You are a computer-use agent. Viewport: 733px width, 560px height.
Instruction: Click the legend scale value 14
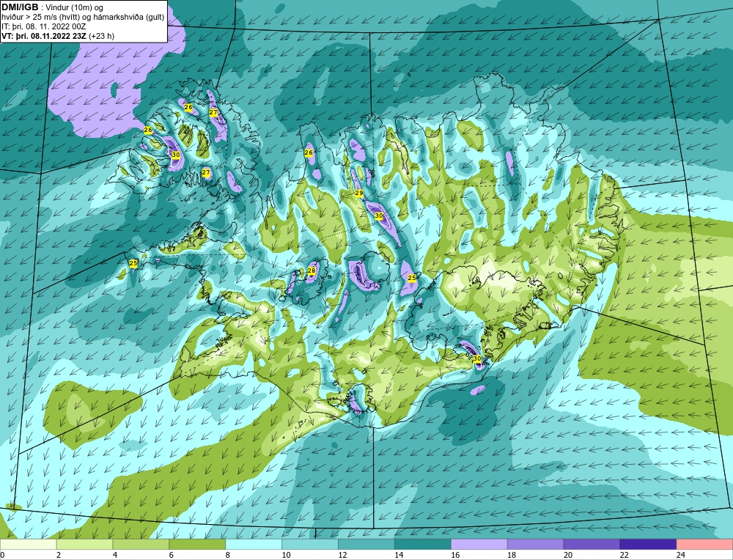point(399,555)
